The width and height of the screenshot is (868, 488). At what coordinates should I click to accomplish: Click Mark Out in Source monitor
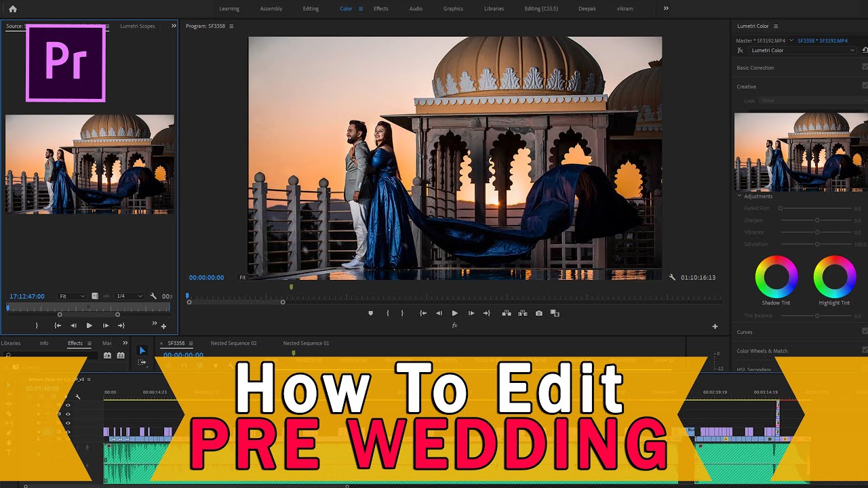[37, 325]
